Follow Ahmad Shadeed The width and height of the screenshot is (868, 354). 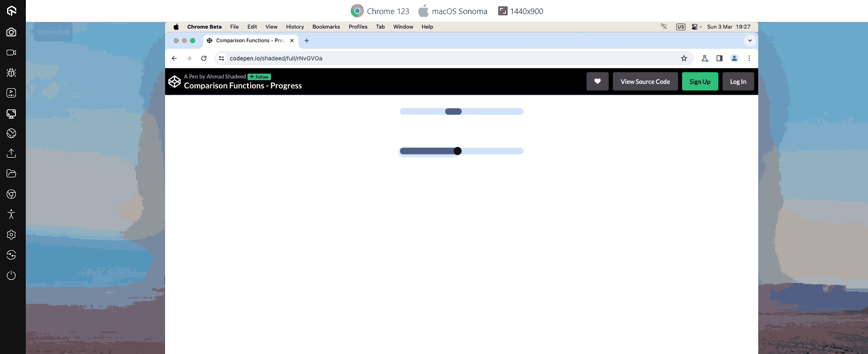click(x=259, y=77)
